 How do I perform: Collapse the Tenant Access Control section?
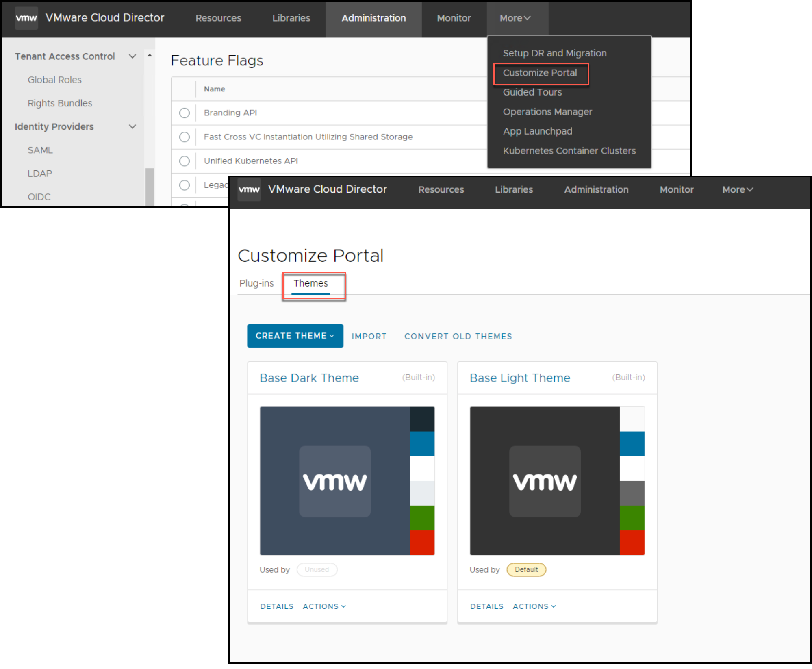click(132, 56)
